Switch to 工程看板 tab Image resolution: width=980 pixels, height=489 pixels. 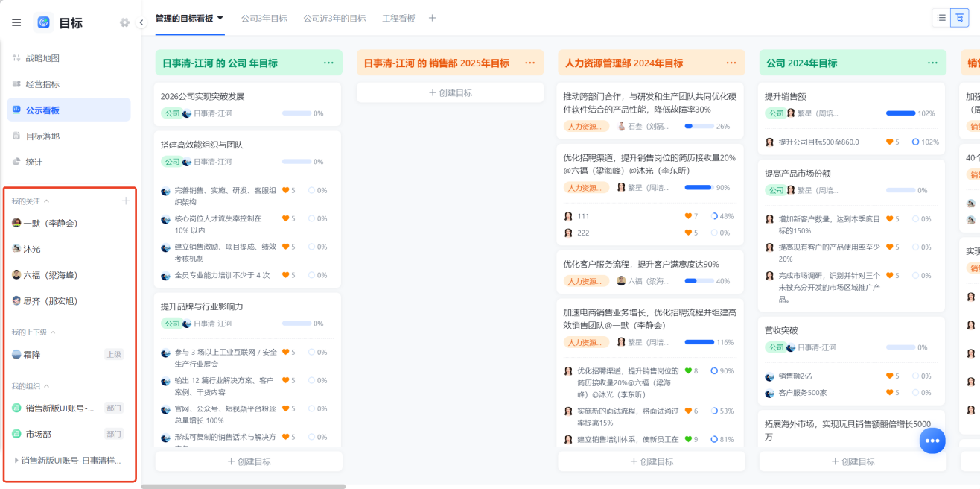pyautogui.click(x=398, y=18)
